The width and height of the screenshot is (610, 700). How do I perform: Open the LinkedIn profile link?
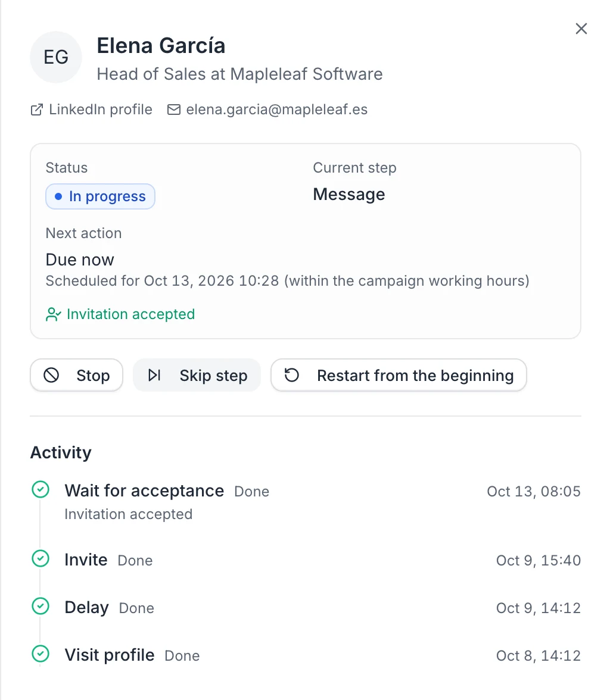92,110
